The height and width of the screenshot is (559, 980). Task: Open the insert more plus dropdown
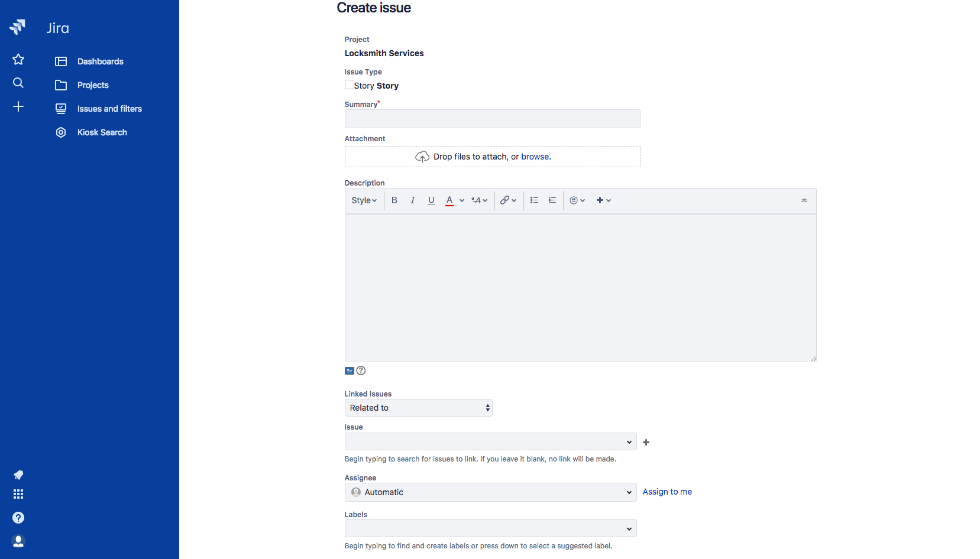604,200
